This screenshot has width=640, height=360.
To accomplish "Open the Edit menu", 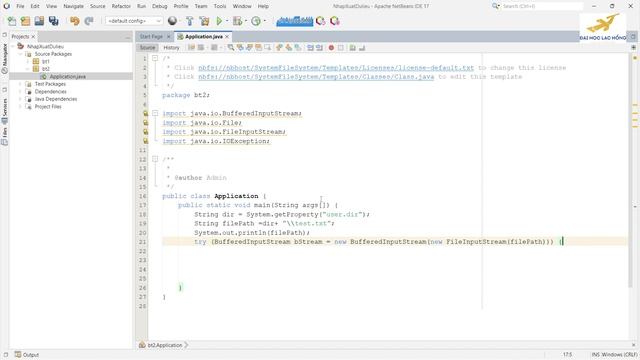I will tap(35, 6).
